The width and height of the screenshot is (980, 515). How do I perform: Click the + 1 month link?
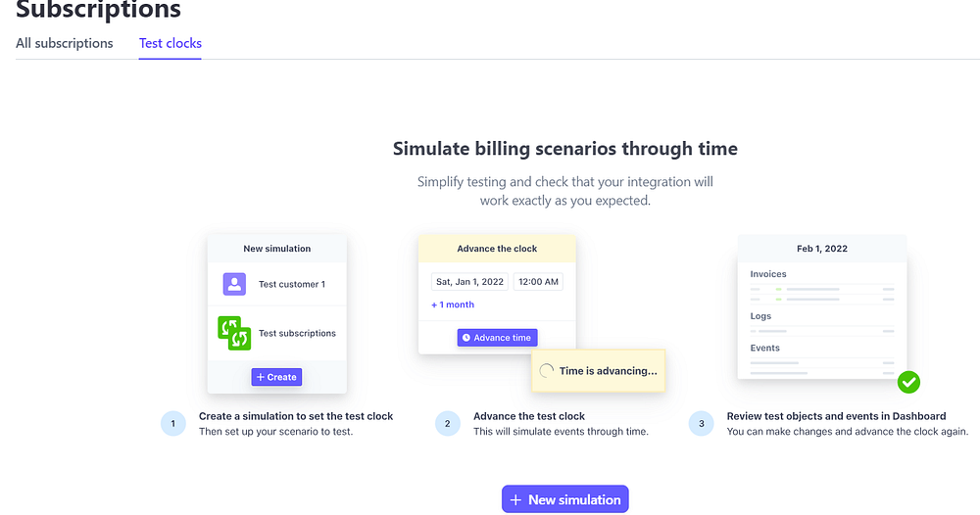click(453, 304)
